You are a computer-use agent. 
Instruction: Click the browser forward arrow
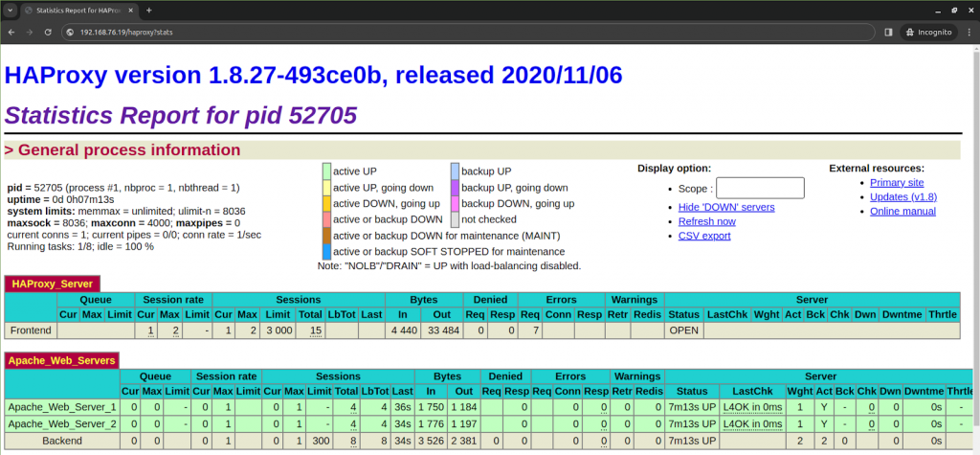(x=30, y=32)
